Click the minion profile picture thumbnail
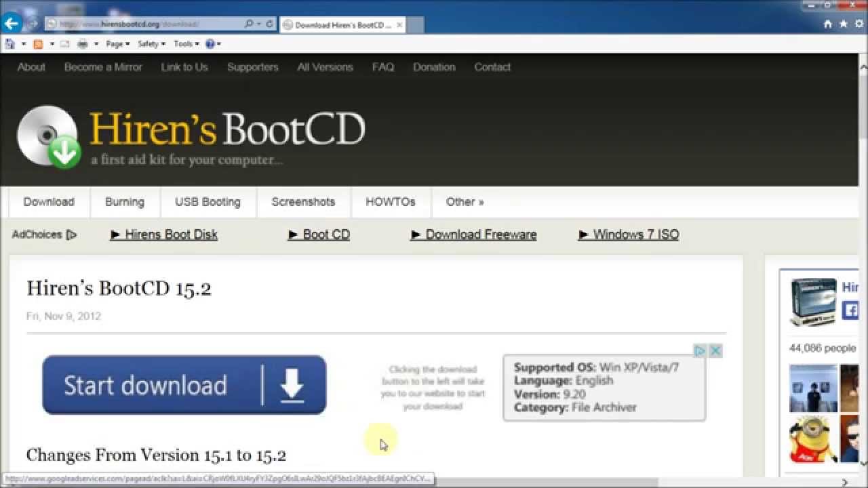Viewport: 868px width, 488px height. [x=813, y=440]
